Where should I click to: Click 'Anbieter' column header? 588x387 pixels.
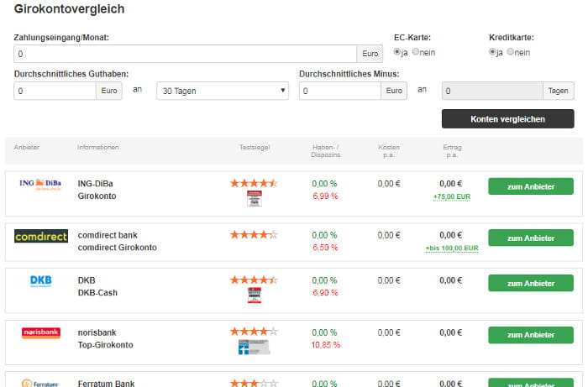(27, 147)
